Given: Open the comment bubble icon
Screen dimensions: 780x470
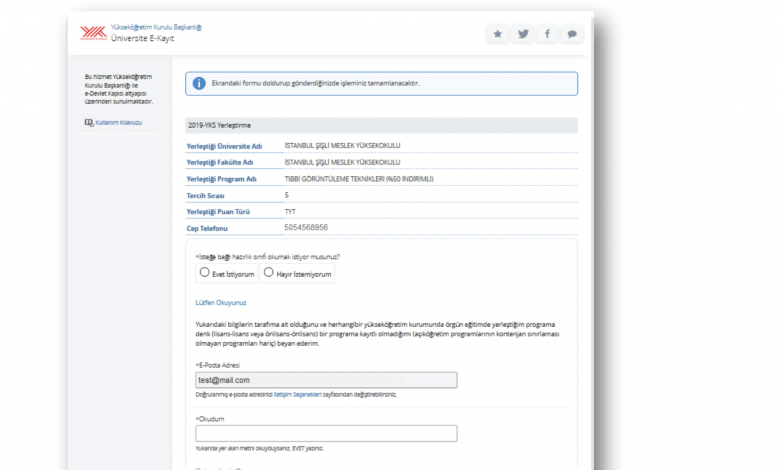Looking at the screenshot, I should click(572, 34).
